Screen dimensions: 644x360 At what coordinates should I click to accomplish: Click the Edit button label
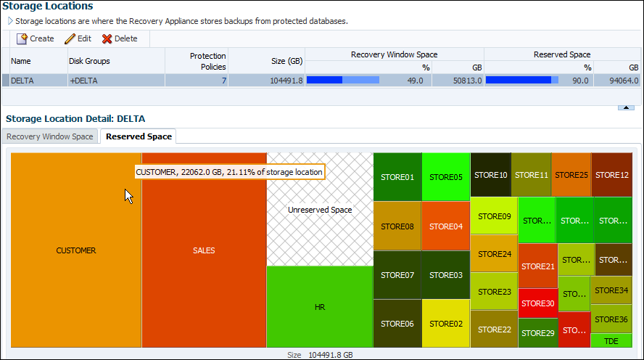(84, 38)
